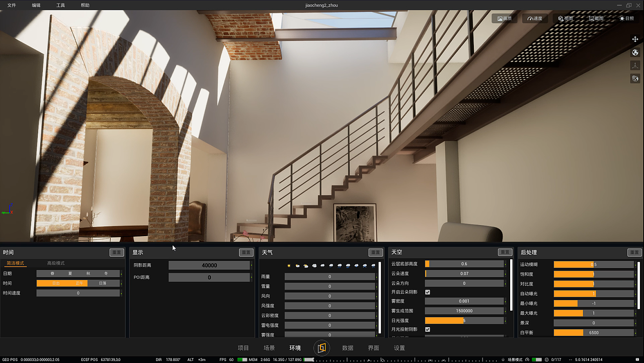Open the 编辑 menu
The width and height of the screenshot is (644, 363).
[x=36, y=5]
